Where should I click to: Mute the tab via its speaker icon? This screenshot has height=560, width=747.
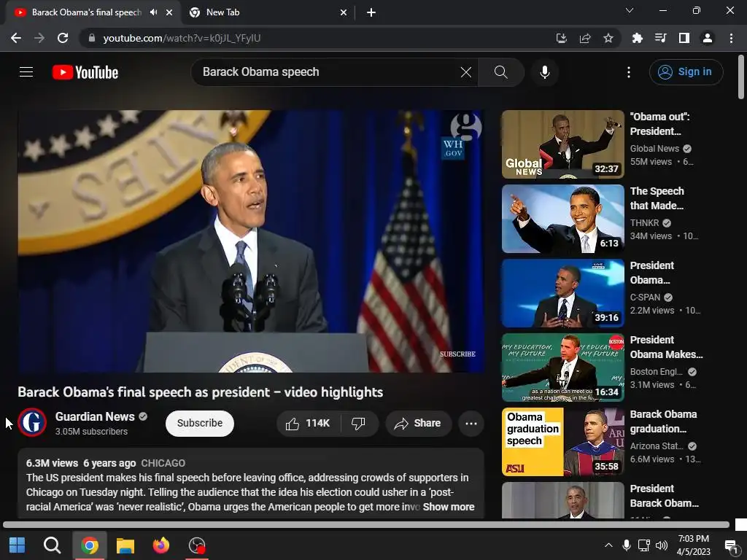pos(153,12)
